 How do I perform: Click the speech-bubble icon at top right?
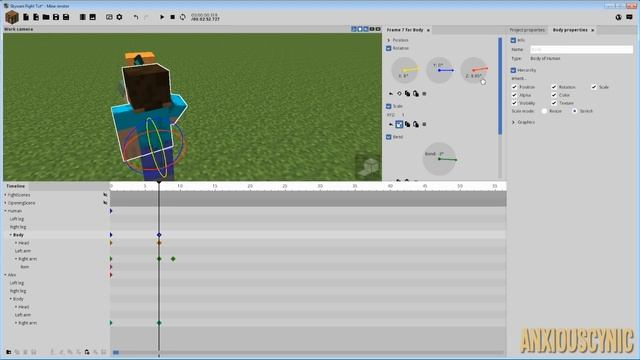pyautogui.click(x=629, y=17)
